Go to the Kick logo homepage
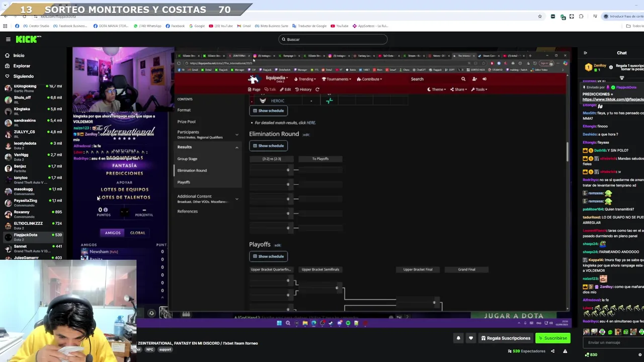The image size is (644, 362). coord(28,39)
